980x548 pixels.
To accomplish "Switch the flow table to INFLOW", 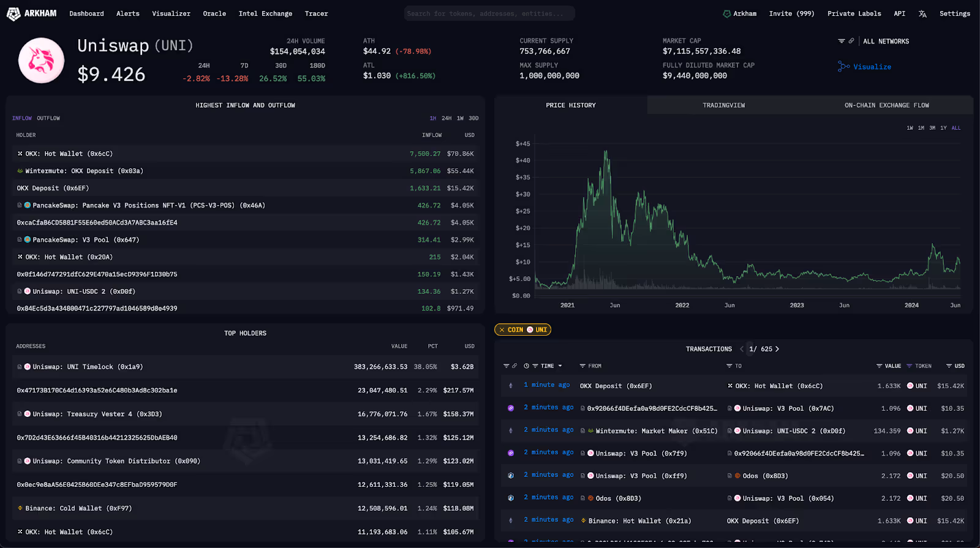I will click(x=22, y=118).
